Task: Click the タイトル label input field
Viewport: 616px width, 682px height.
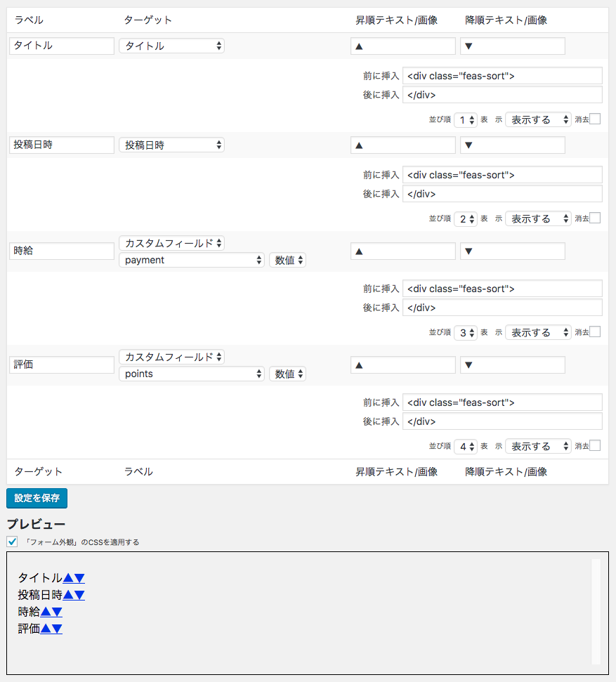Action: pyautogui.click(x=62, y=46)
